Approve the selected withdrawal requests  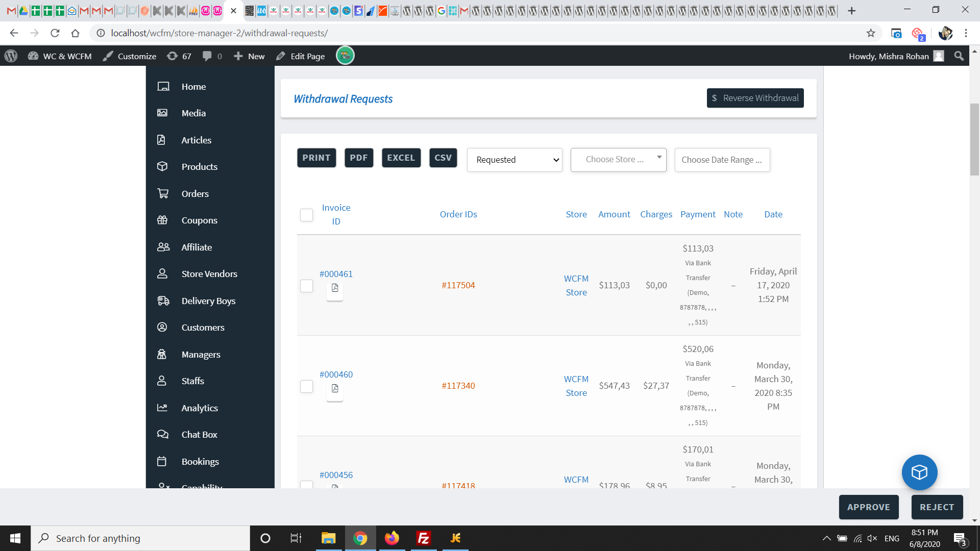tap(869, 507)
